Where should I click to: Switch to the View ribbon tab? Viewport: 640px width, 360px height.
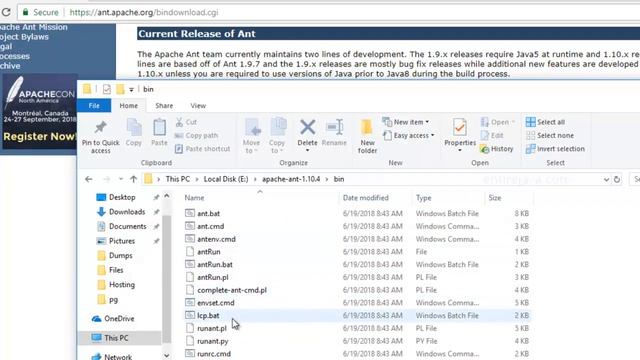coord(198,106)
